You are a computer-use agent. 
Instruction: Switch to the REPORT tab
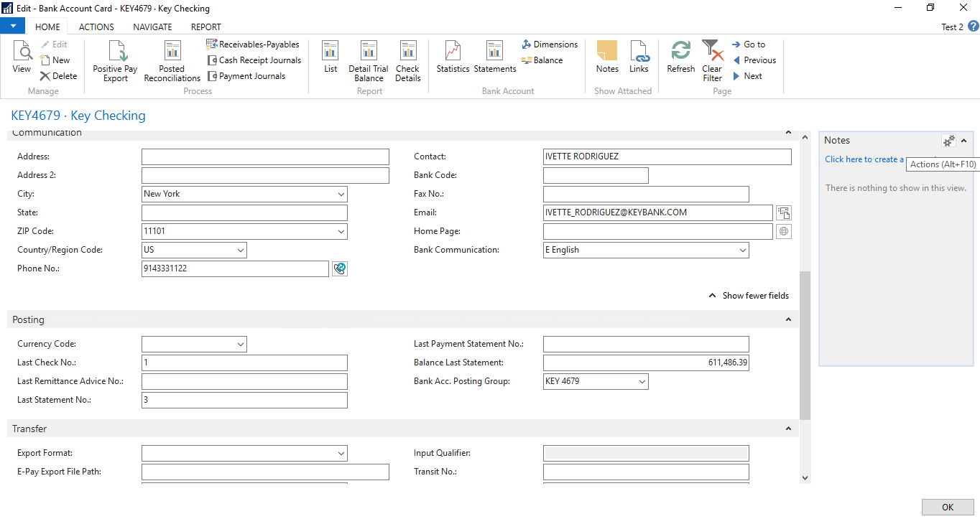pos(206,27)
